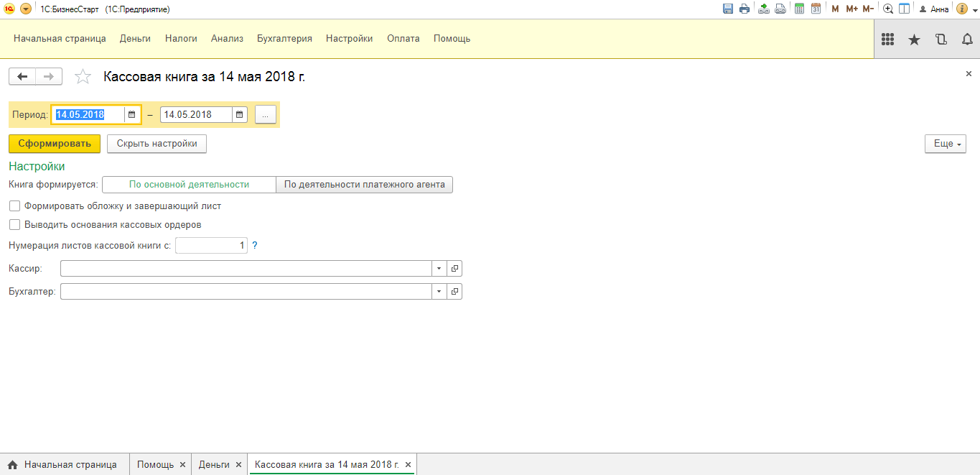Open the functions menu grid icon
This screenshot has width=980, height=475.
click(x=887, y=40)
